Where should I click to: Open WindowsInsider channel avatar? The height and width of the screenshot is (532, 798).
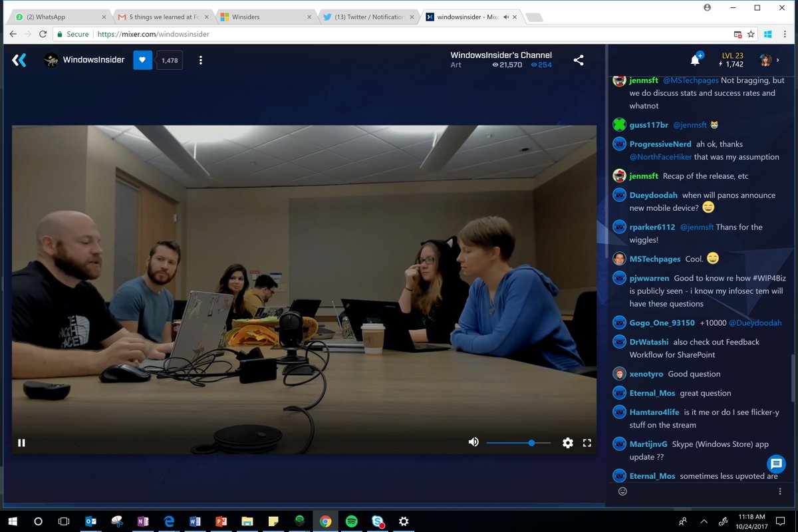[x=51, y=61]
